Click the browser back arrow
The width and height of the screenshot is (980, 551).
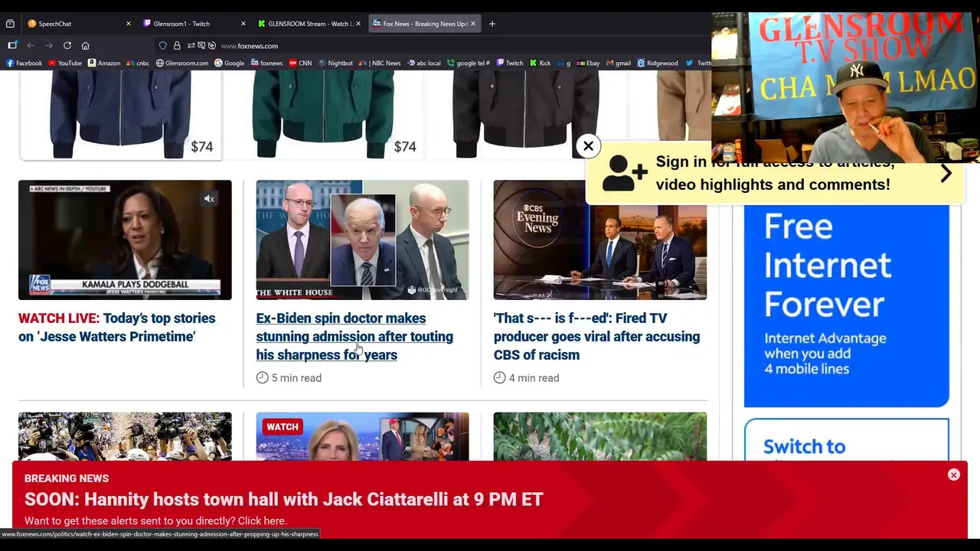point(31,46)
